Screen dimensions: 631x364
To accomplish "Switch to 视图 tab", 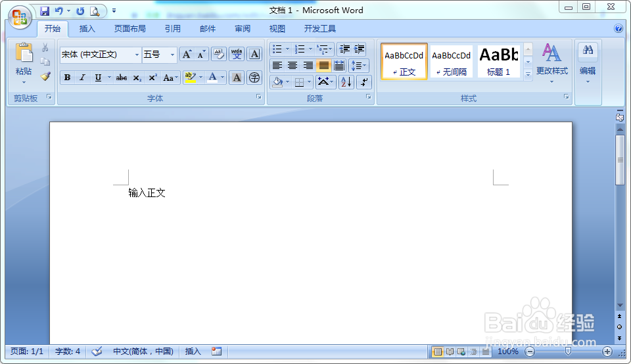I will [277, 28].
